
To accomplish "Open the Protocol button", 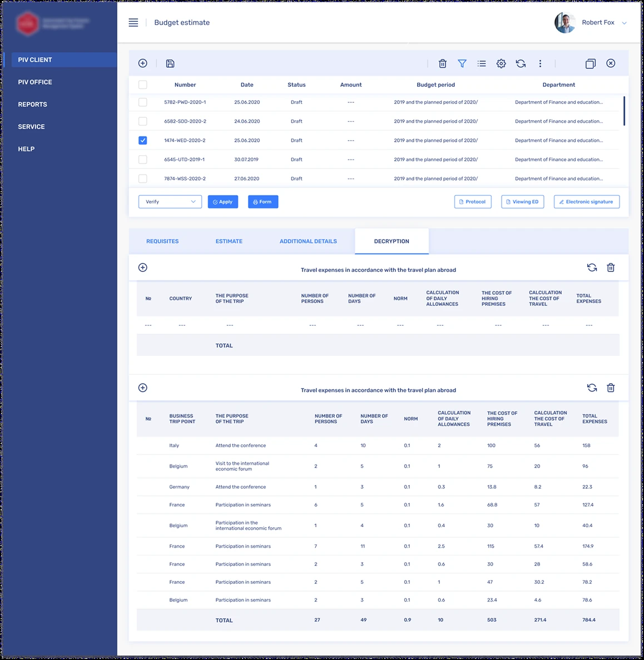I will (473, 202).
